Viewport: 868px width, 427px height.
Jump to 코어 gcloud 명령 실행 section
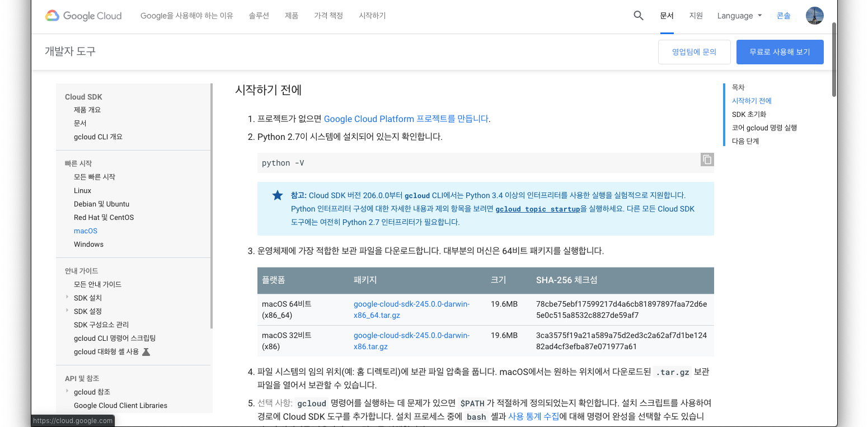764,128
